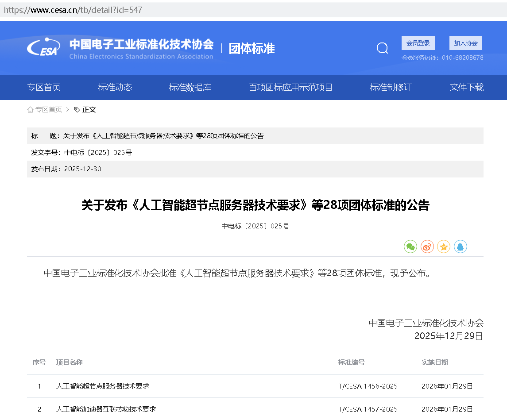Screen dimensions: 507x420
Task: Select the row for T/CESA 1456-2025
Action: pos(253,386)
